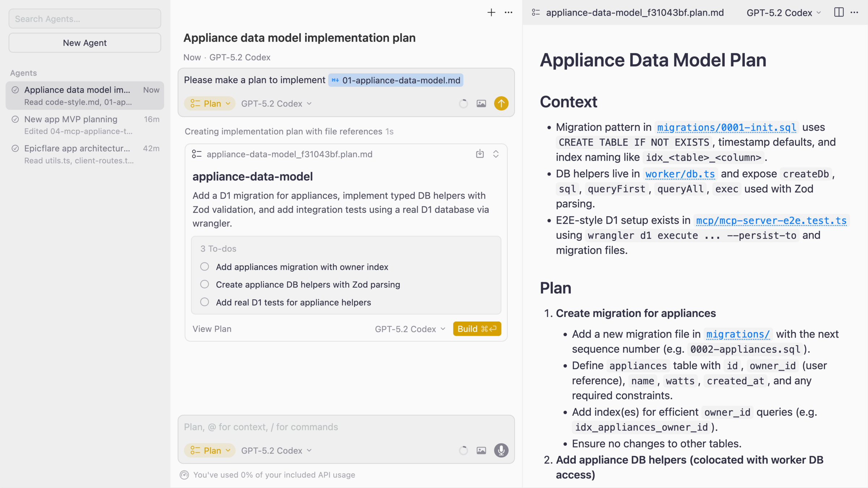
Task: Click the Search Agents input field
Action: [x=85, y=19]
